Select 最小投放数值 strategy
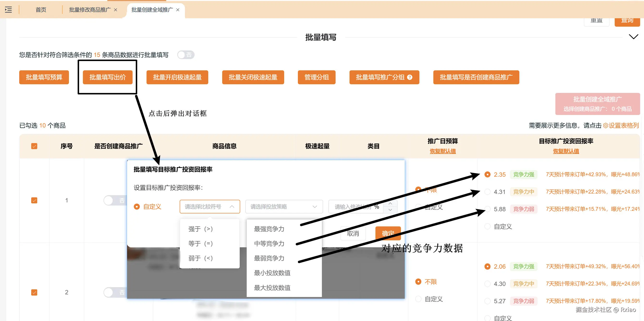Image resolution: width=644 pixels, height=321 pixels. [284, 273]
